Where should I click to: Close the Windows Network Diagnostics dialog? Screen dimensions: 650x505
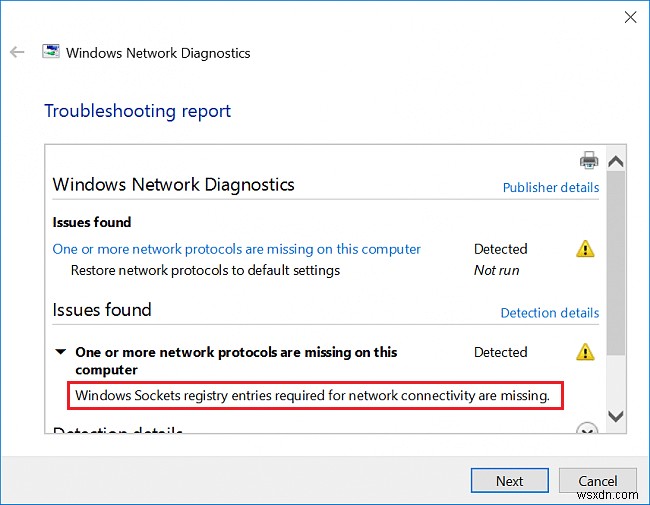pos(630,17)
